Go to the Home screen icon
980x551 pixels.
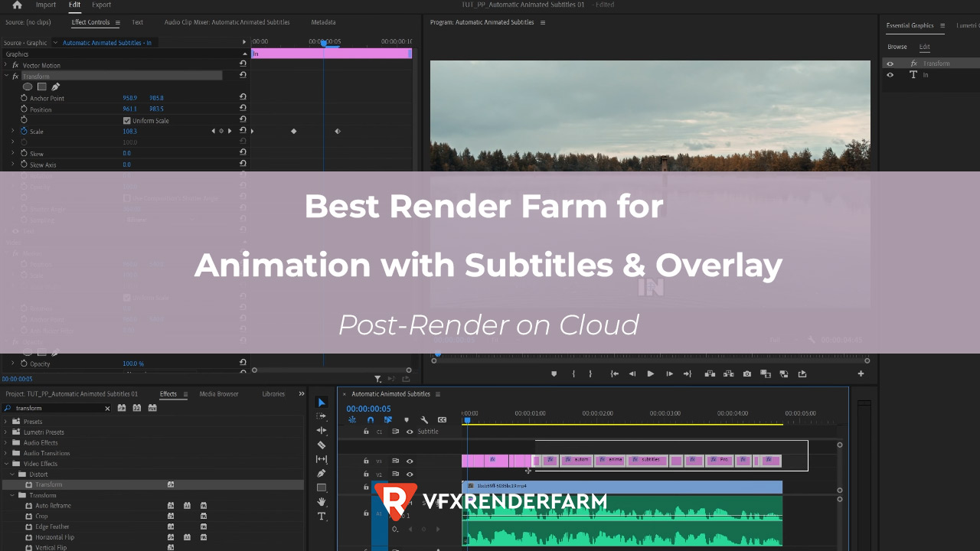click(x=17, y=5)
